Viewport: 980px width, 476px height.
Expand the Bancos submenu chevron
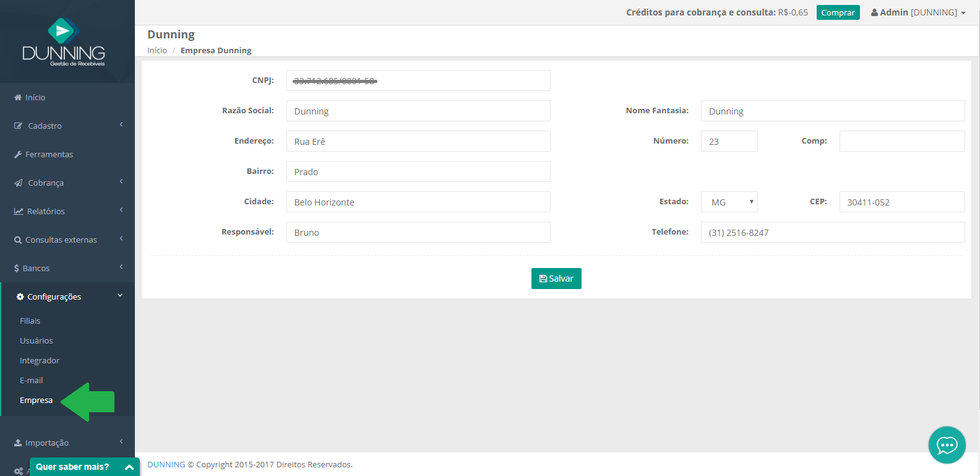pyautogui.click(x=121, y=267)
